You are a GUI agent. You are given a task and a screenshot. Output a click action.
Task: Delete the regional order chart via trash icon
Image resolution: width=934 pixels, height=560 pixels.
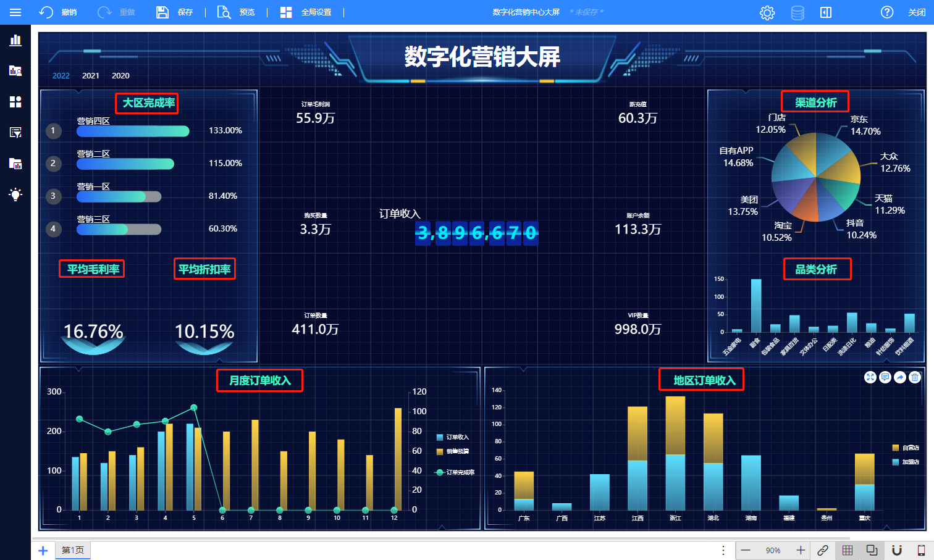[x=915, y=377]
